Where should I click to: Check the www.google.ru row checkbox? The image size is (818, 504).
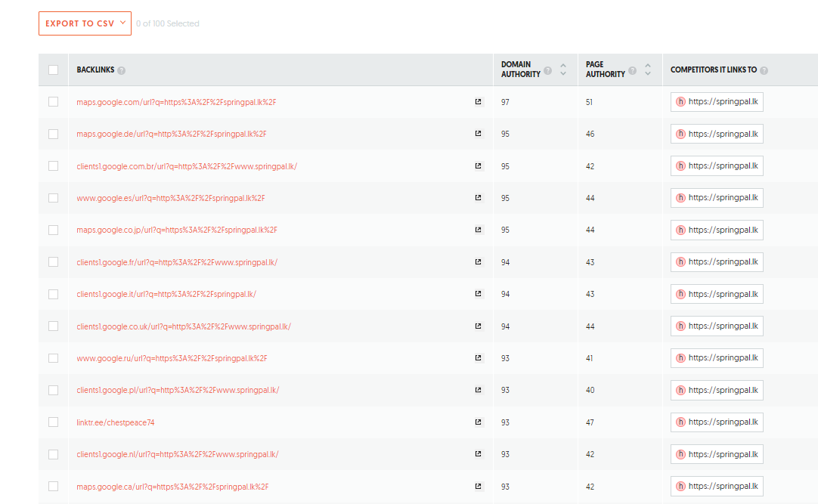click(53, 358)
